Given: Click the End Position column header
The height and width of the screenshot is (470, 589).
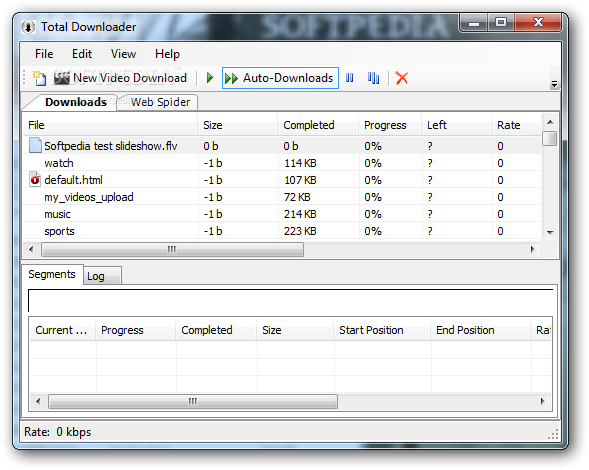Looking at the screenshot, I should pos(480,330).
